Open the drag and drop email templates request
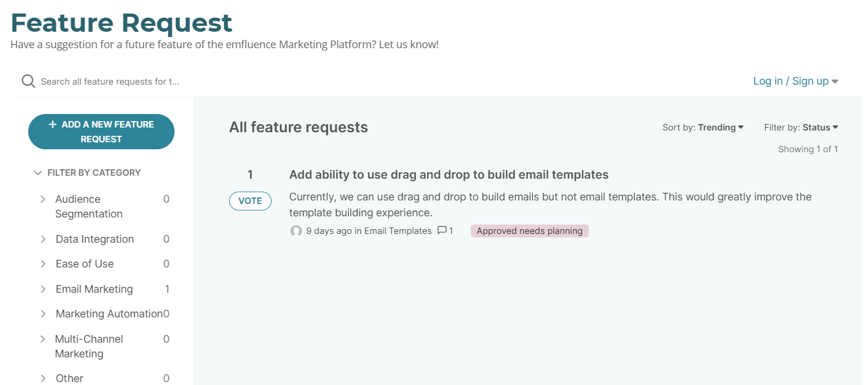 [x=448, y=175]
